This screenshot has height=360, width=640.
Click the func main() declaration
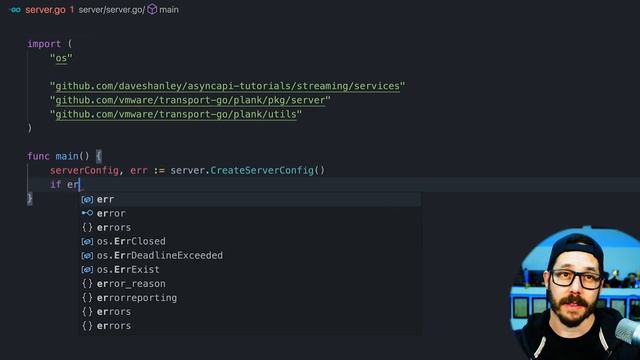click(58, 156)
